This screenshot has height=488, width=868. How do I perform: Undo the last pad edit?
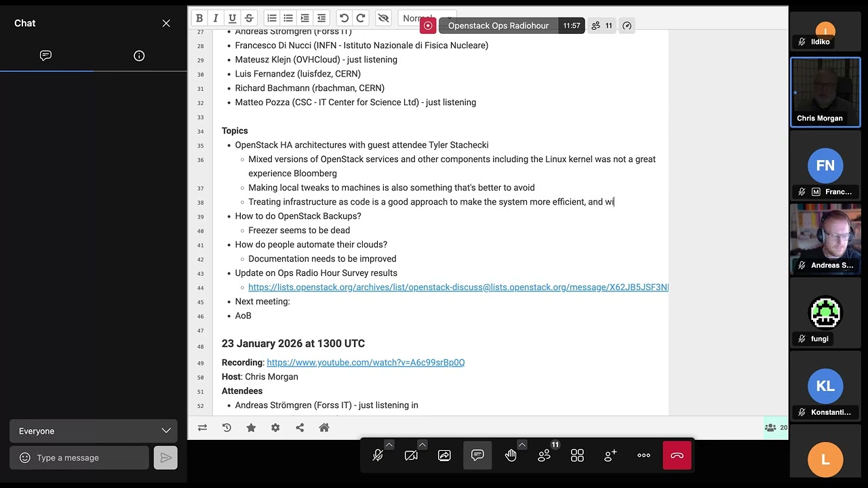pyautogui.click(x=344, y=18)
